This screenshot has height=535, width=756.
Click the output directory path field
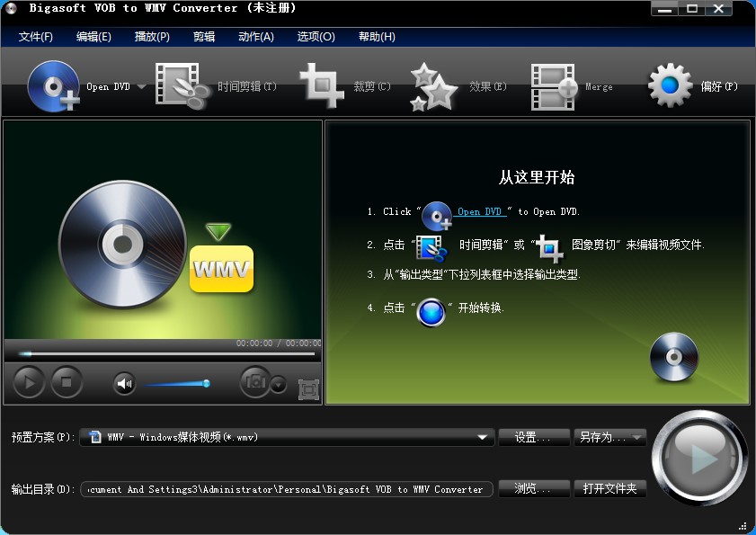pos(286,489)
